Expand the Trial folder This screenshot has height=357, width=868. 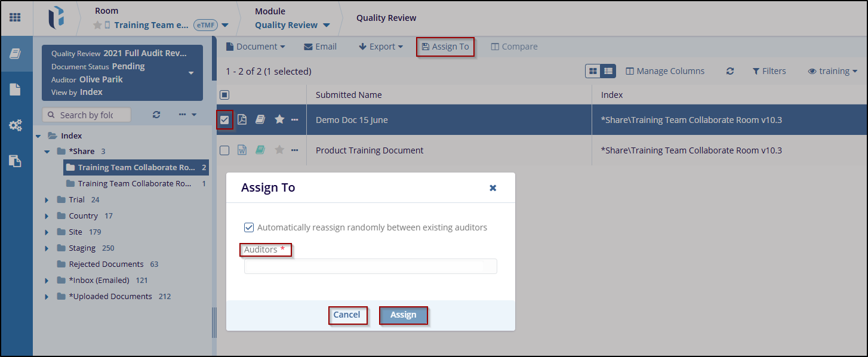click(x=47, y=200)
